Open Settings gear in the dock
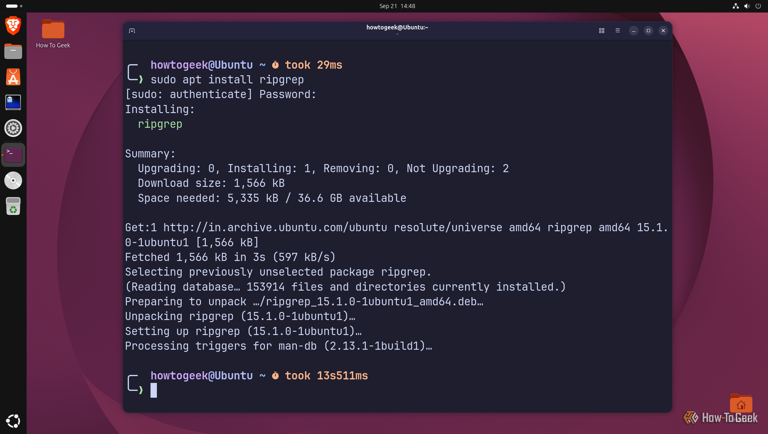Image resolution: width=768 pixels, height=434 pixels. tap(13, 128)
